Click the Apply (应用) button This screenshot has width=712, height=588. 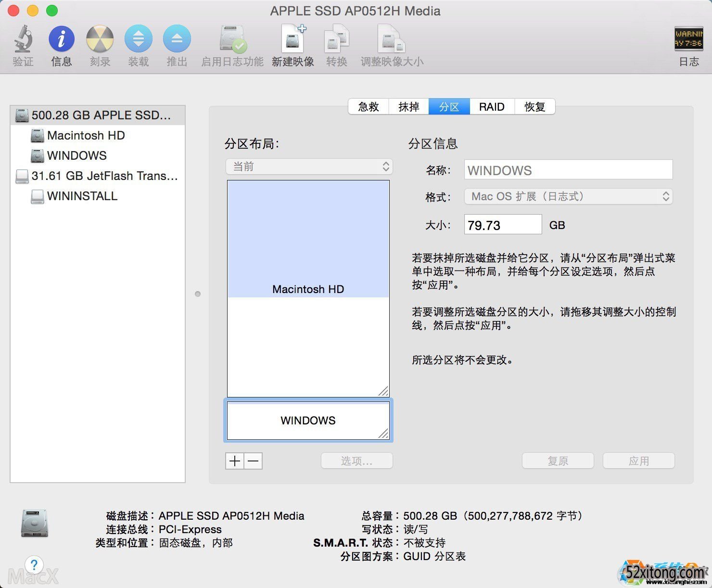639,461
